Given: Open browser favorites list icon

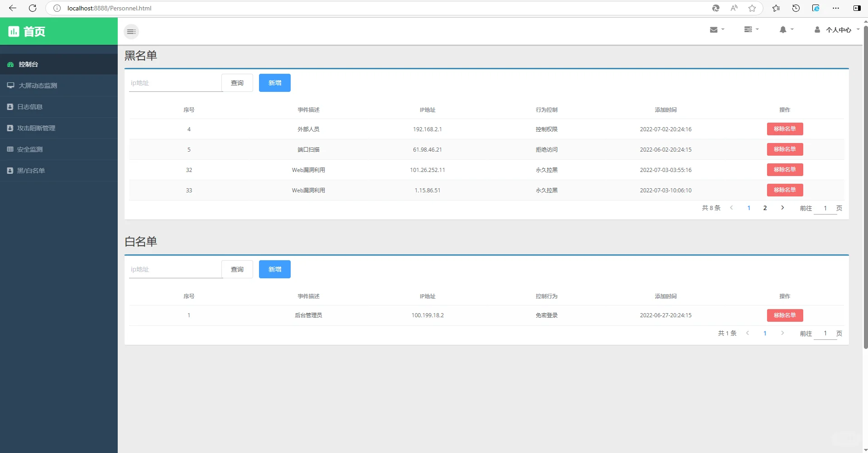Looking at the screenshot, I should click(776, 8).
